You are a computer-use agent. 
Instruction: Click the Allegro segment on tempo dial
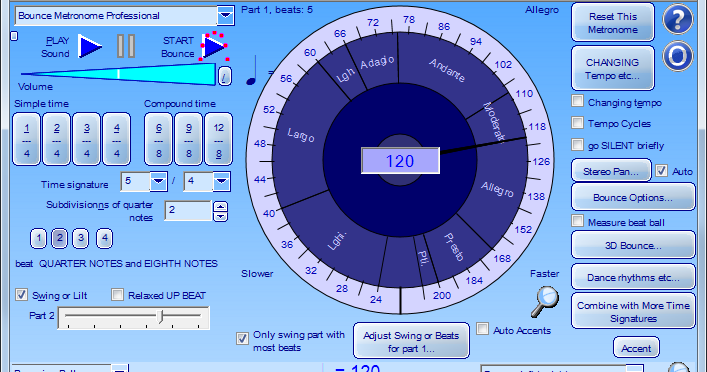point(497,189)
